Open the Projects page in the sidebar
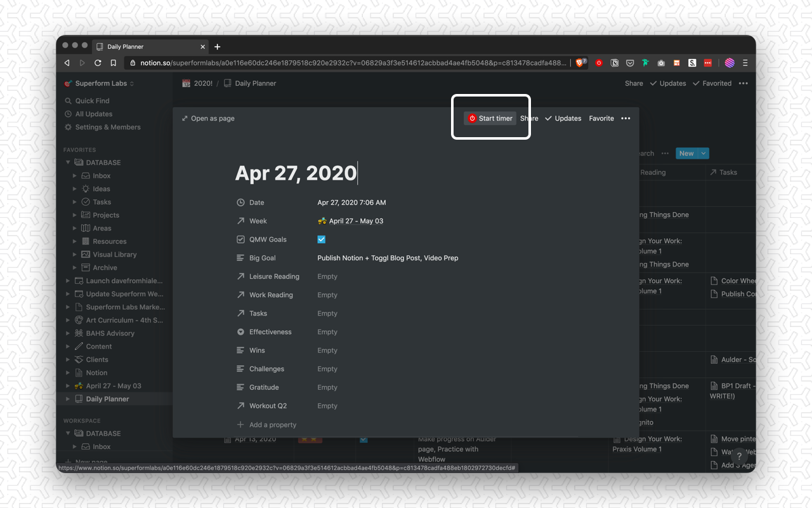The width and height of the screenshot is (812, 508). pos(106,215)
